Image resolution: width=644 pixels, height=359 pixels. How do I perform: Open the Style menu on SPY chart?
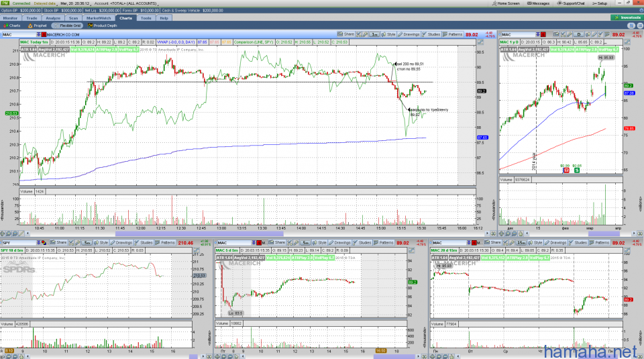[101, 243]
